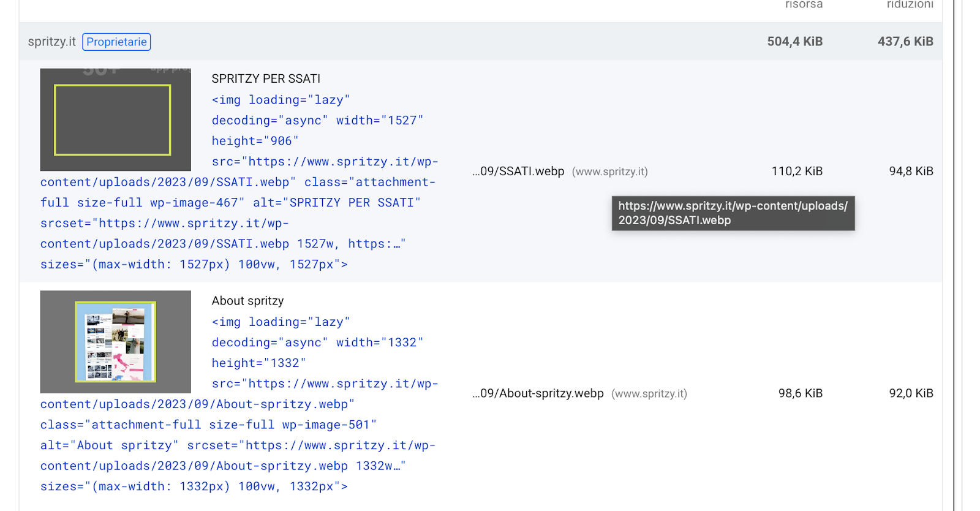Open the ...09/SSATI.webp resource link
The image size is (980, 511).
pos(518,172)
